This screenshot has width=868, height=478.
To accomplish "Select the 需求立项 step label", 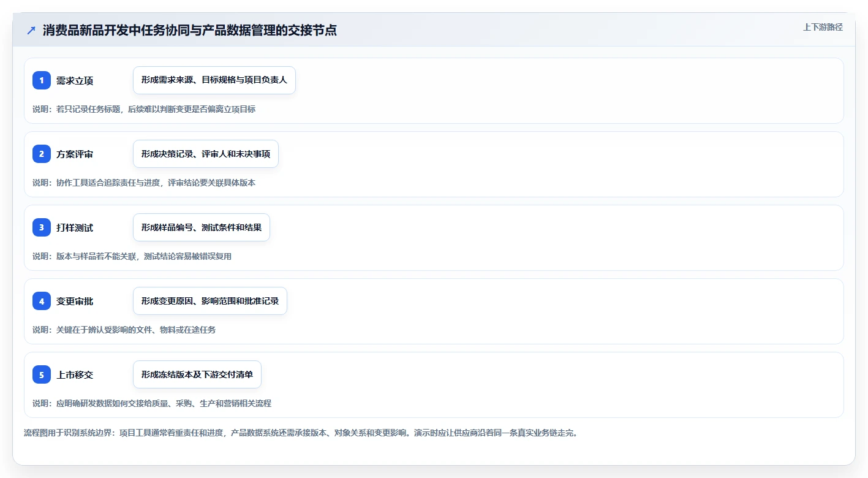I will tap(75, 81).
